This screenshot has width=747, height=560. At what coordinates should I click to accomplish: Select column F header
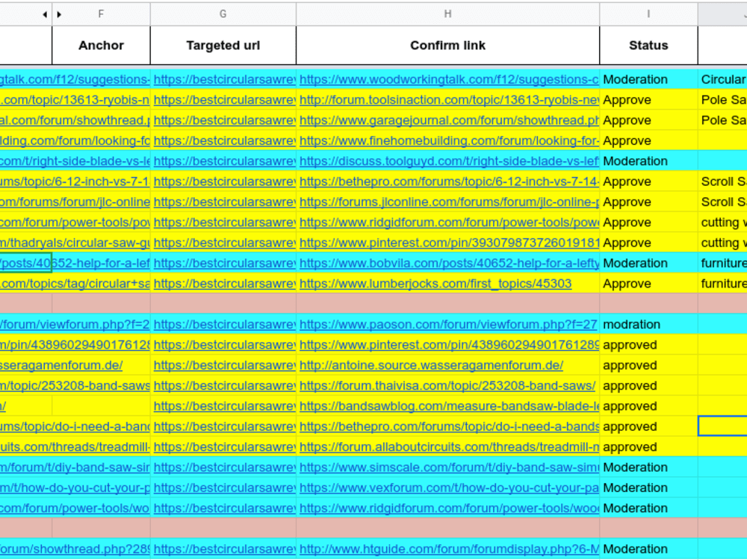[x=101, y=14]
